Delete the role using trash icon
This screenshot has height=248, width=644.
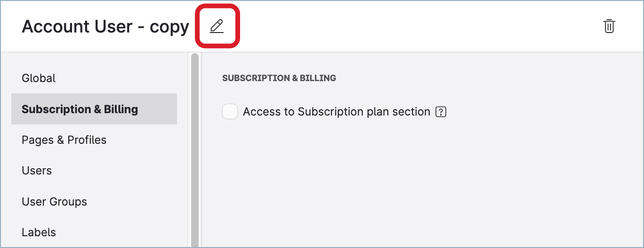coord(609,26)
